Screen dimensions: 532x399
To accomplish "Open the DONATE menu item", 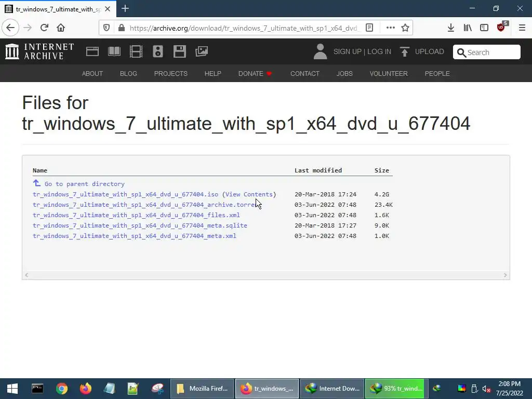I will point(255,74).
